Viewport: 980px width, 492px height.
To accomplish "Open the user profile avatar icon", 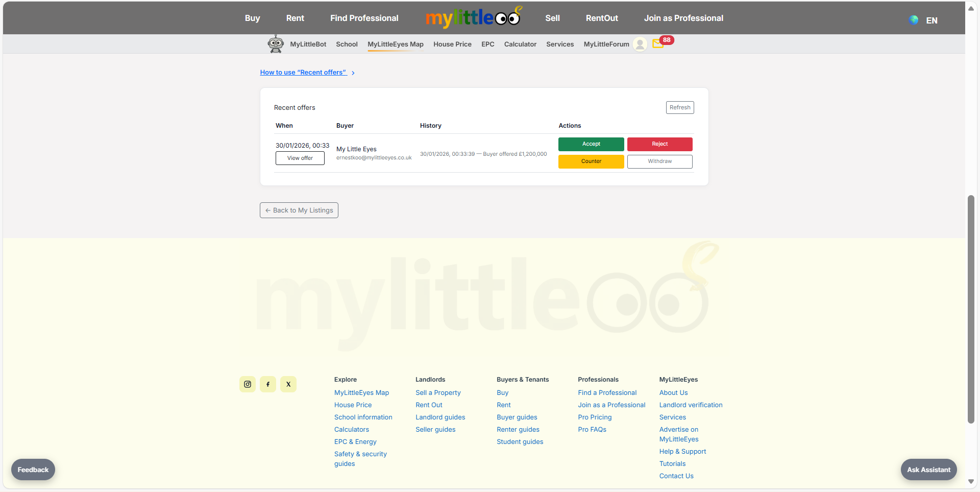I will pyautogui.click(x=640, y=44).
